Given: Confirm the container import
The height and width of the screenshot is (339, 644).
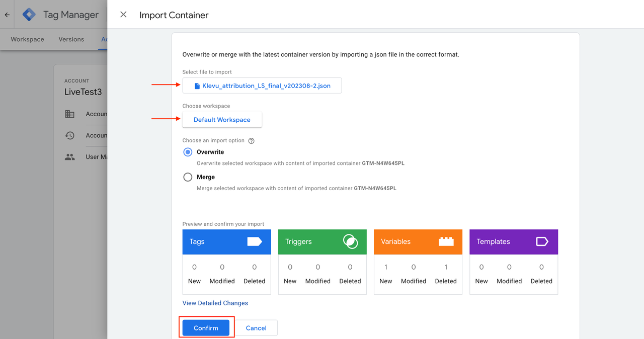Looking at the screenshot, I should pyautogui.click(x=206, y=328).
